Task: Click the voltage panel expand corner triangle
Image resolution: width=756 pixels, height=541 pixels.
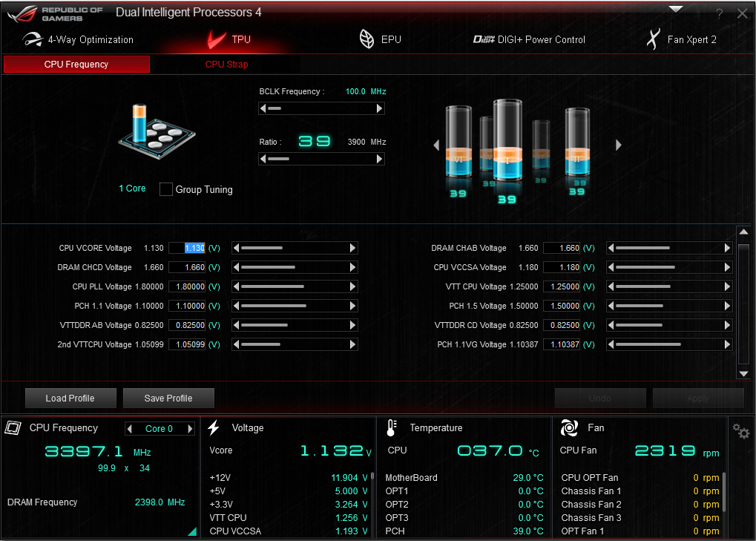Action: pos(192,531)
